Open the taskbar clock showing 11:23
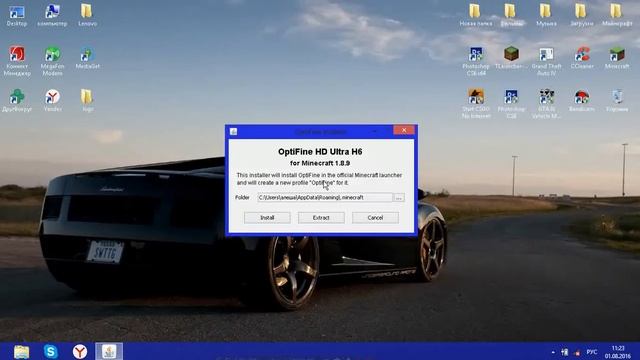Viewport: 640px width, 360px height. point(618,352)
